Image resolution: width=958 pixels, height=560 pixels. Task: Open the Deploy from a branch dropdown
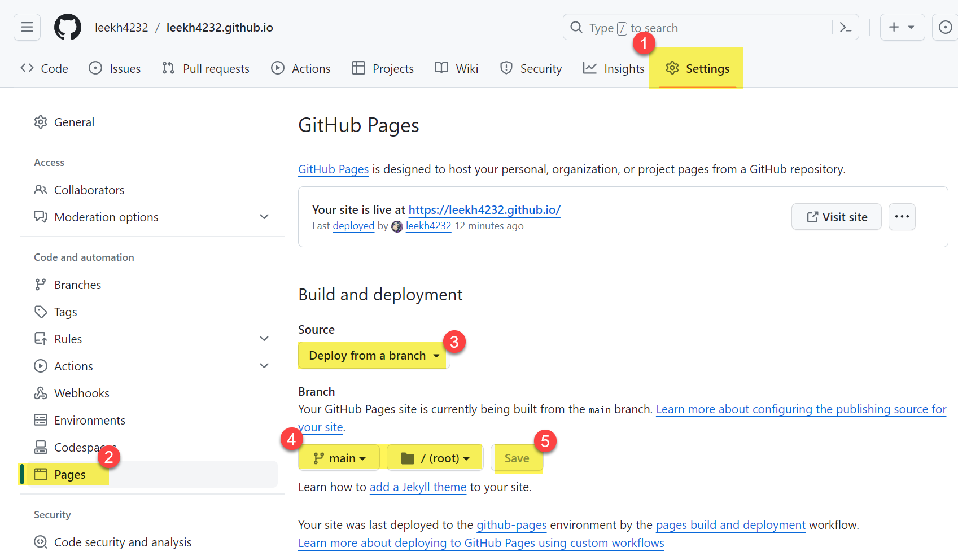374,356
